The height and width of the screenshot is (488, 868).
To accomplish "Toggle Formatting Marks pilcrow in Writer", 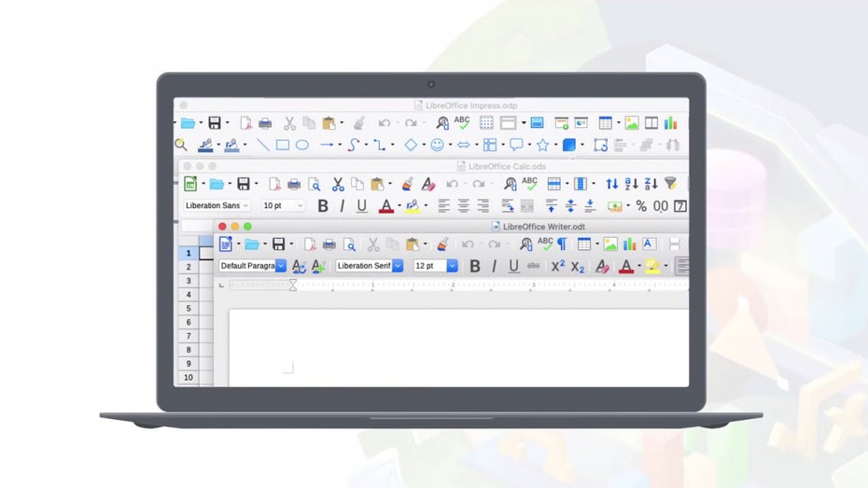I will pyautogui.click(x=562, y=244).
